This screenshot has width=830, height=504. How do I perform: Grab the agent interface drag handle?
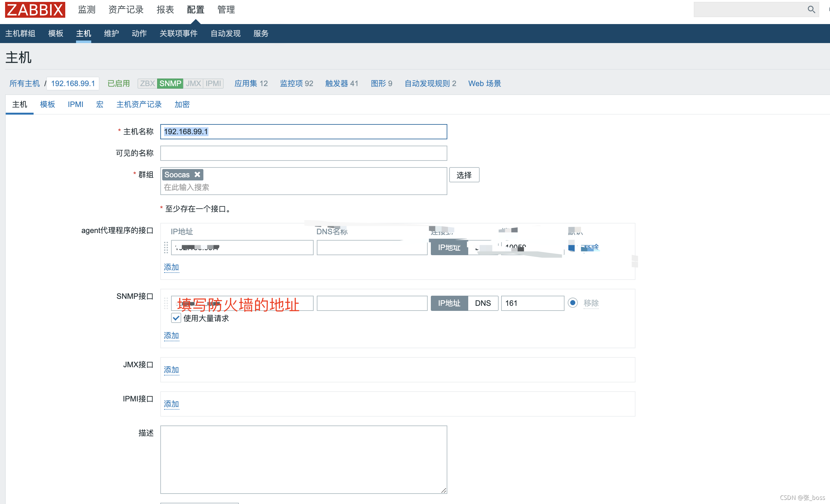[x=166, y=248]
